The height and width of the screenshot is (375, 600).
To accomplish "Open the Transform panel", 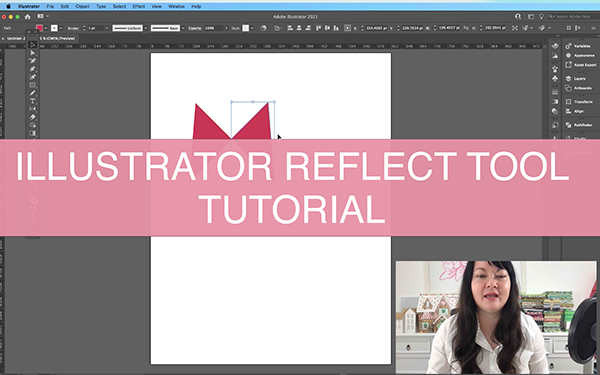I will [579, 102].
